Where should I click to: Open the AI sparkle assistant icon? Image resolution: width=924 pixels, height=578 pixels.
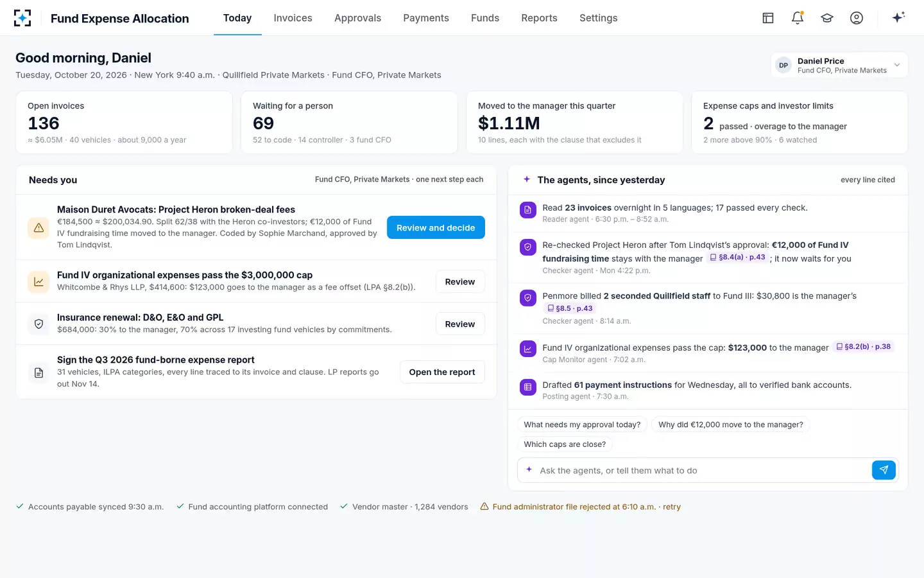coord(898,17)
